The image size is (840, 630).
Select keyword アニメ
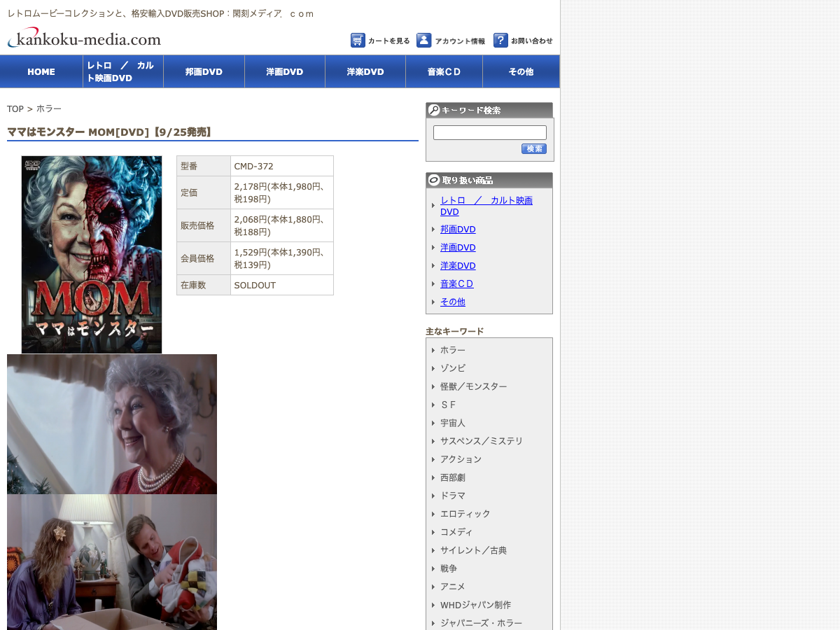click(453, 587)
